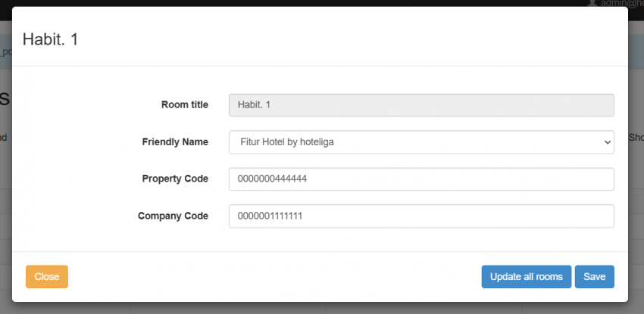Click into the Company Code text box
This screenshot has width=644, height=314.
(x=420, y=216)
